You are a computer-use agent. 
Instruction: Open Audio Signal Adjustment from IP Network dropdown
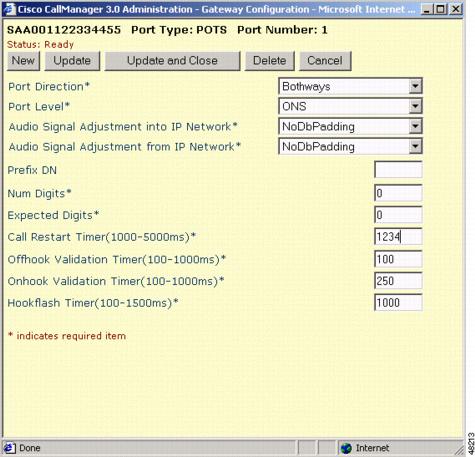coord(350,146)
